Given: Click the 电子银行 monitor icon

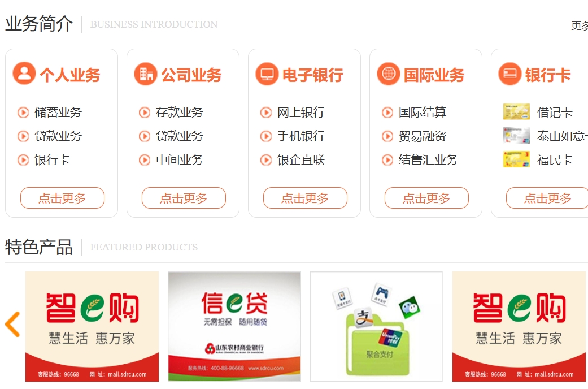Looking at the screenshot, I should [267, 74].
